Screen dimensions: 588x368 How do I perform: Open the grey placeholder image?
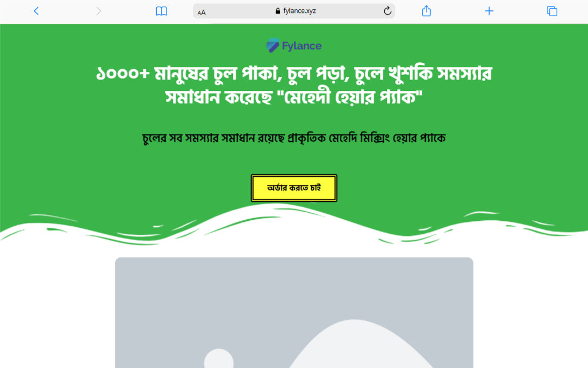click(294, 312)
